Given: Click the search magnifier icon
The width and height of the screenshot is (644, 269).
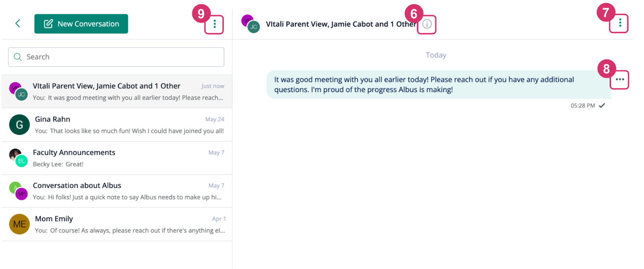Looking at the screenshot, I should click(18, 57).
